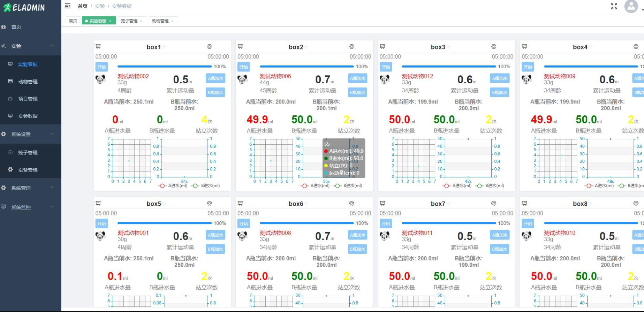Open box3 settings gear icon
The width and height of the screenshot is (644, 312).
[x=494, y=46]
